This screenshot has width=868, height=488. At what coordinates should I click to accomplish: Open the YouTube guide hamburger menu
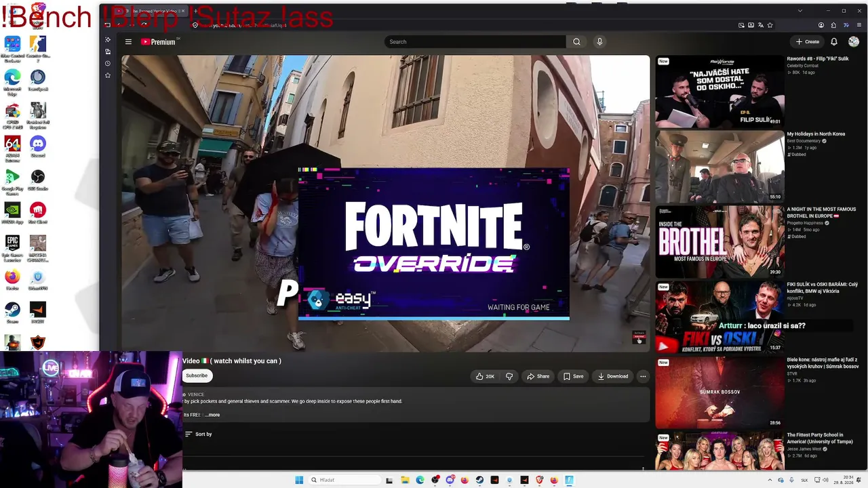[x=128, y=42]
